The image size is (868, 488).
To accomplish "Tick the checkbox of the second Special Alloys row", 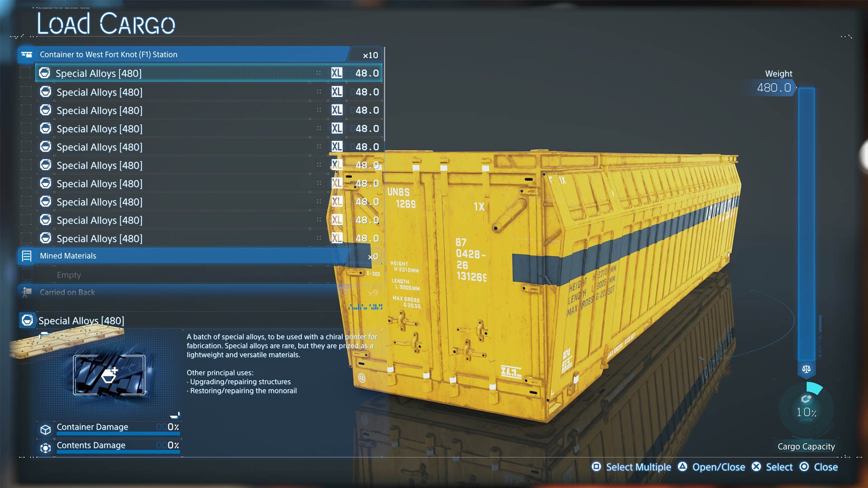I will pyautogui.click(x=26, y=92).
